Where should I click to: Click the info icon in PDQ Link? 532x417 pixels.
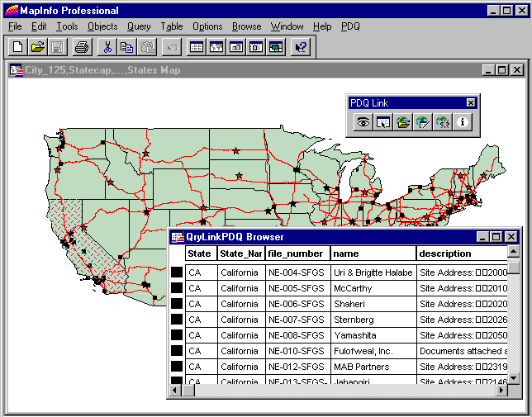(x=462, y=121)
